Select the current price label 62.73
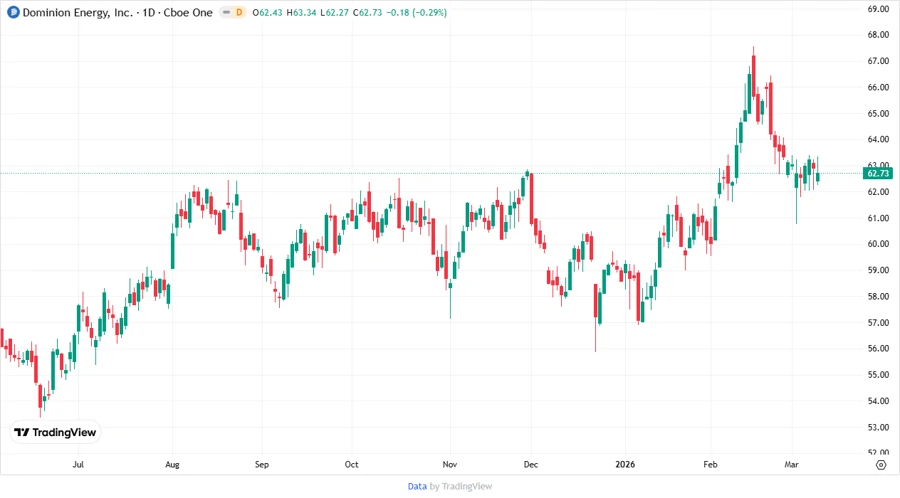The width and height of the screenshot is (900, 498). click(x=878, y=173)
